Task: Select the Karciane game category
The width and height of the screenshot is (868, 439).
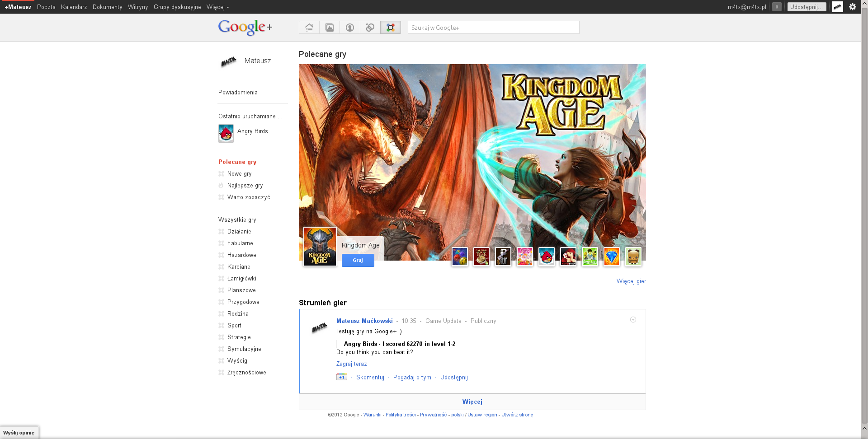Action: (239, 266)
